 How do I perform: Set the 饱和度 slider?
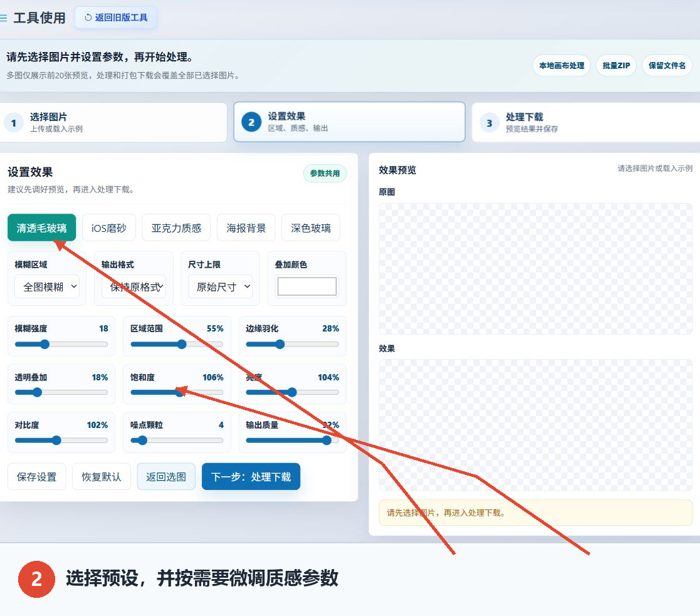(x=177, y=392)
